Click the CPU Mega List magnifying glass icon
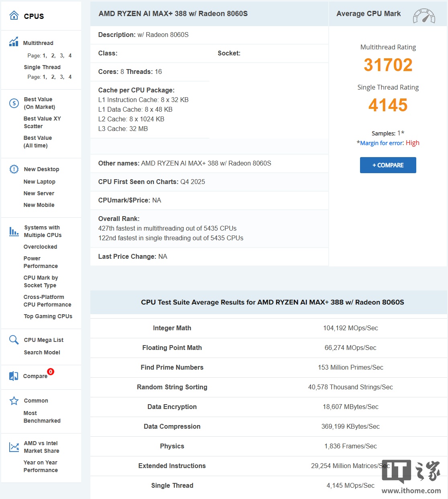Image resolution: width=448 pixels, height=499 pixels. tap(13, 339)
